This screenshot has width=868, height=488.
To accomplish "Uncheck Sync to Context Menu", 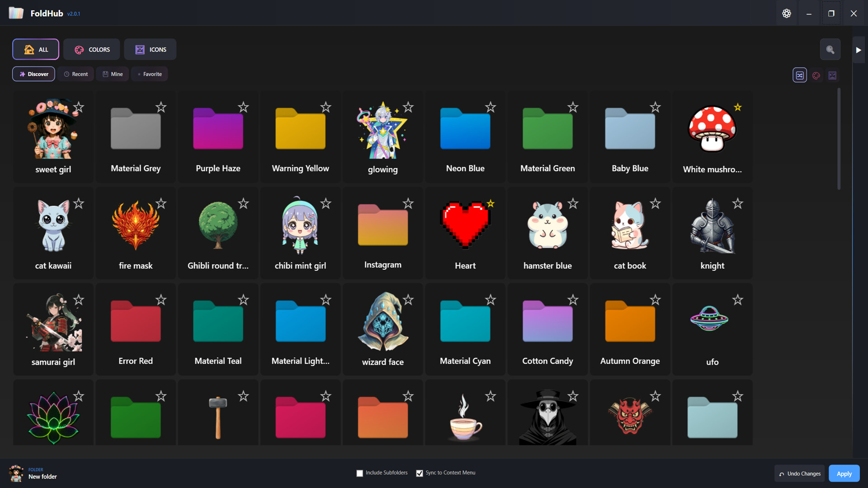I will coord(420,473).
